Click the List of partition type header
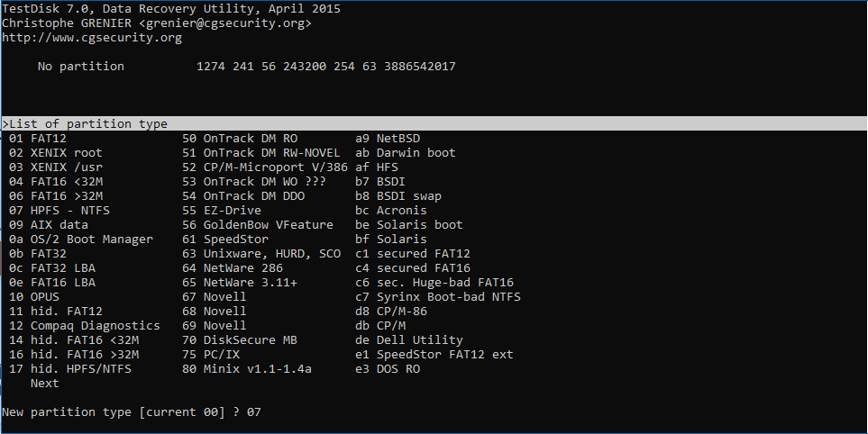The width and height of the screenshot is (868, 434). [434, 123]
